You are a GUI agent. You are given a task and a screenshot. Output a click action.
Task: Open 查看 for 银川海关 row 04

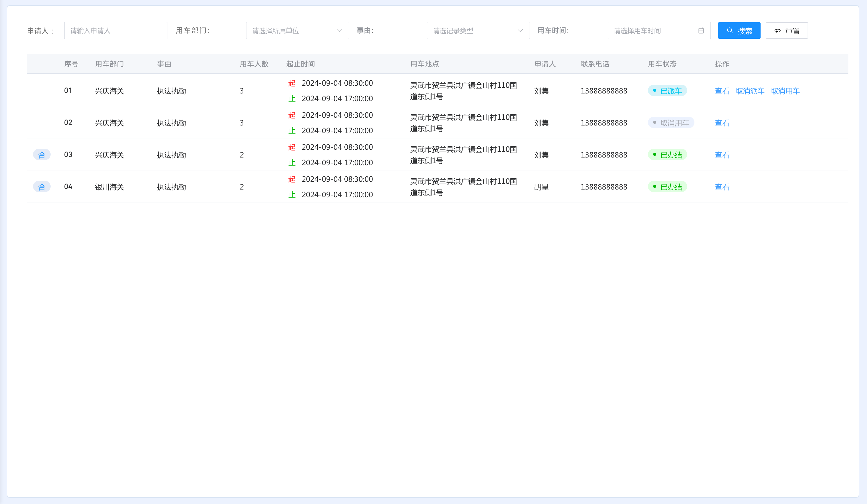tap(722, 187)
